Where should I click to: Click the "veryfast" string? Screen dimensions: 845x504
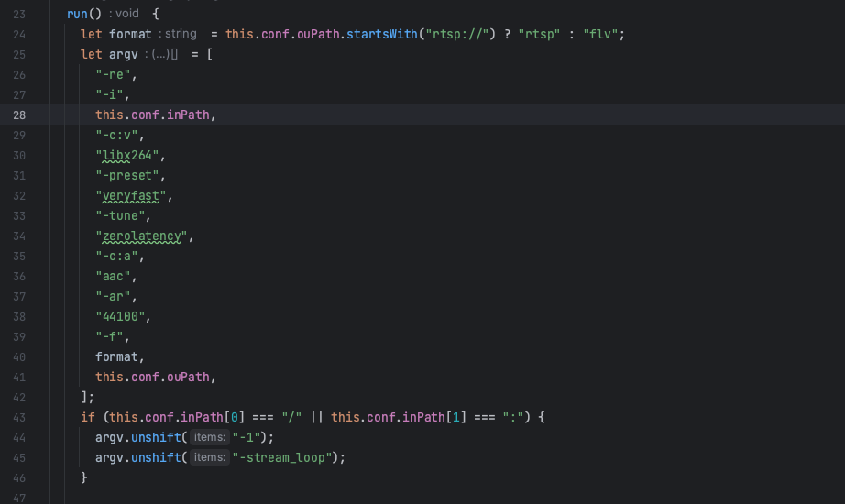[x=131, y=196]
